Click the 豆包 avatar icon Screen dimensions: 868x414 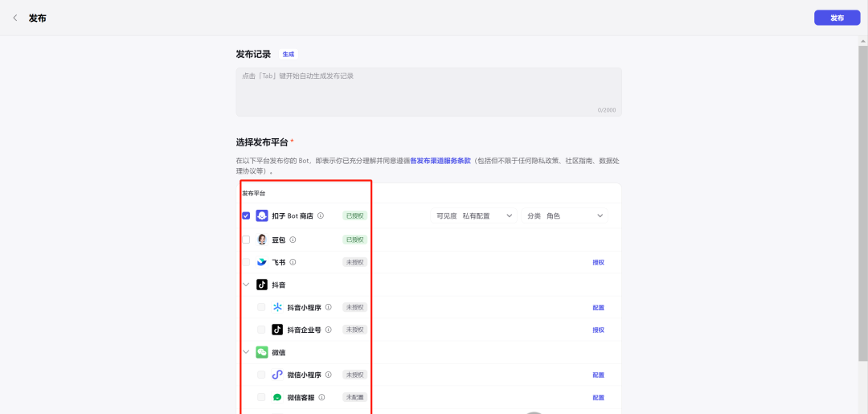[262, 240]
